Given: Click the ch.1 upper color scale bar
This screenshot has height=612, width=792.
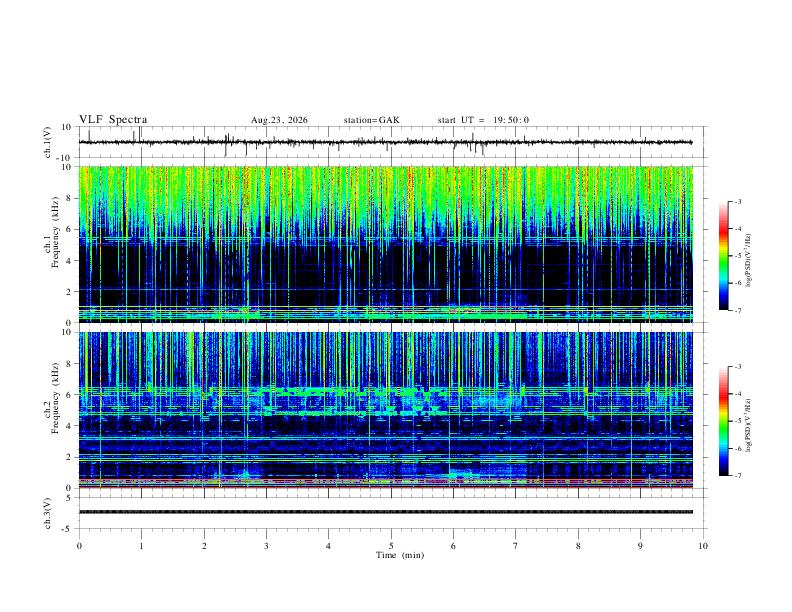Looking at the screenshot, I should tap(723, 256).
